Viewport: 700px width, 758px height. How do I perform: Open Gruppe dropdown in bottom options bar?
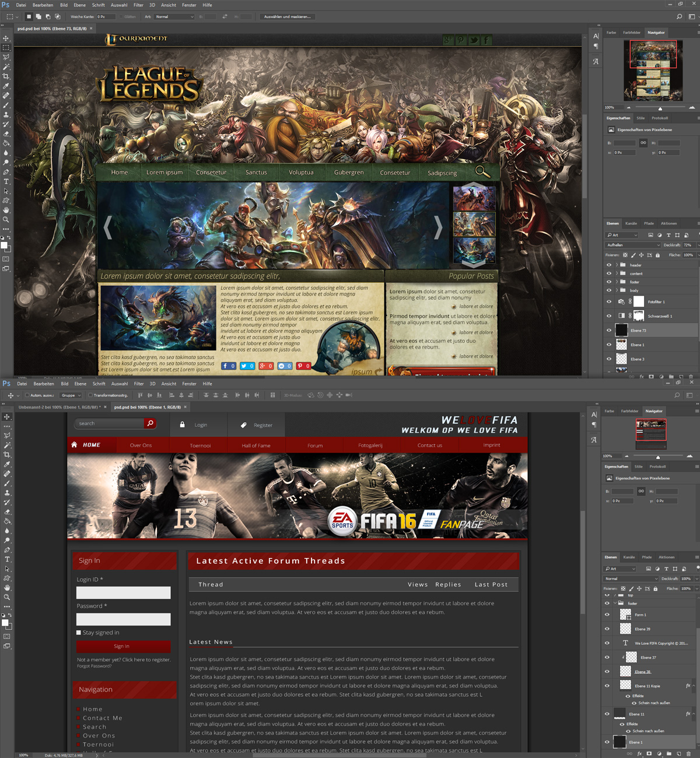pyautogui.click(x=70, y=395)
